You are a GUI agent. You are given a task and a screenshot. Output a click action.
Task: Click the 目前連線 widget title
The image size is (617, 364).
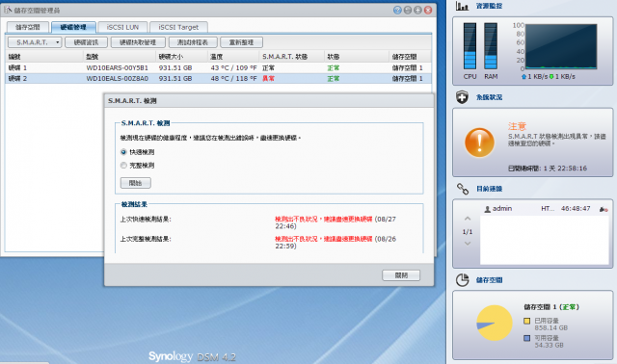489,189
